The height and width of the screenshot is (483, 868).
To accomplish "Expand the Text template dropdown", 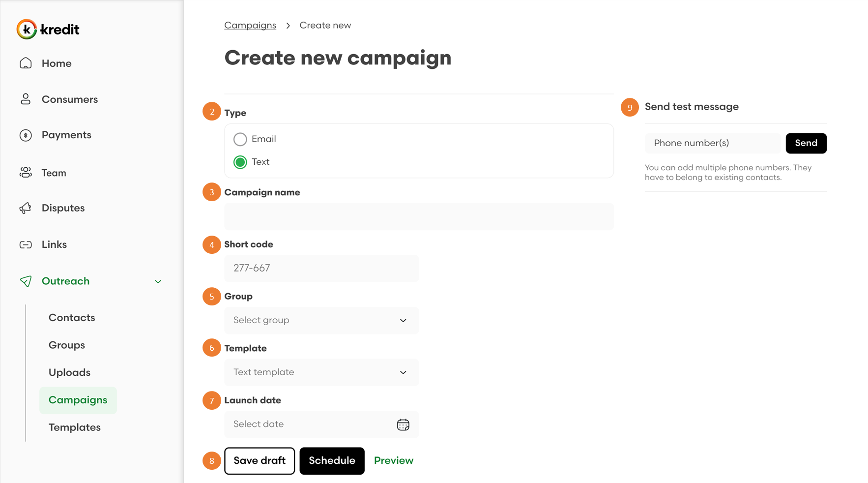I will [x=321, y=372].
